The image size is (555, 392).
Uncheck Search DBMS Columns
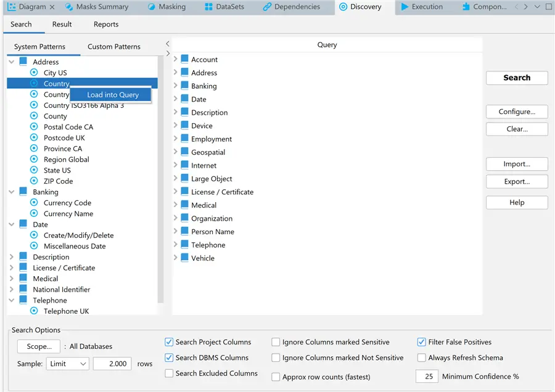click(x=169, y=357)
